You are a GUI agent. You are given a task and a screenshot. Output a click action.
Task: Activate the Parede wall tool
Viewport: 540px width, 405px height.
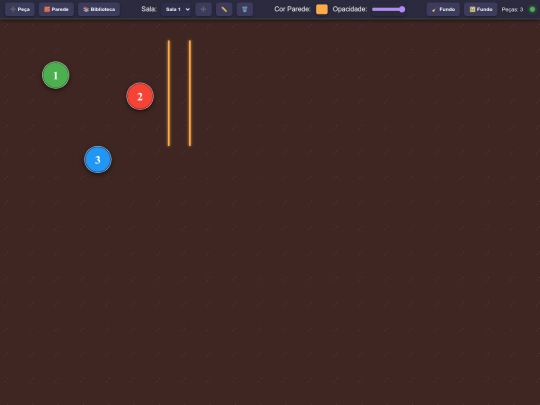pyautogui.click(x=56, y=9)
